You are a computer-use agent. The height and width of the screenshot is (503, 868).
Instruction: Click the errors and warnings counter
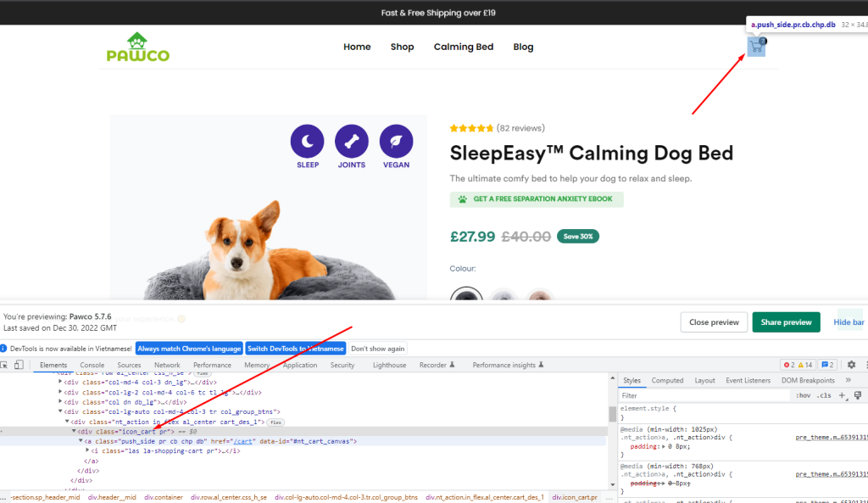798,365
